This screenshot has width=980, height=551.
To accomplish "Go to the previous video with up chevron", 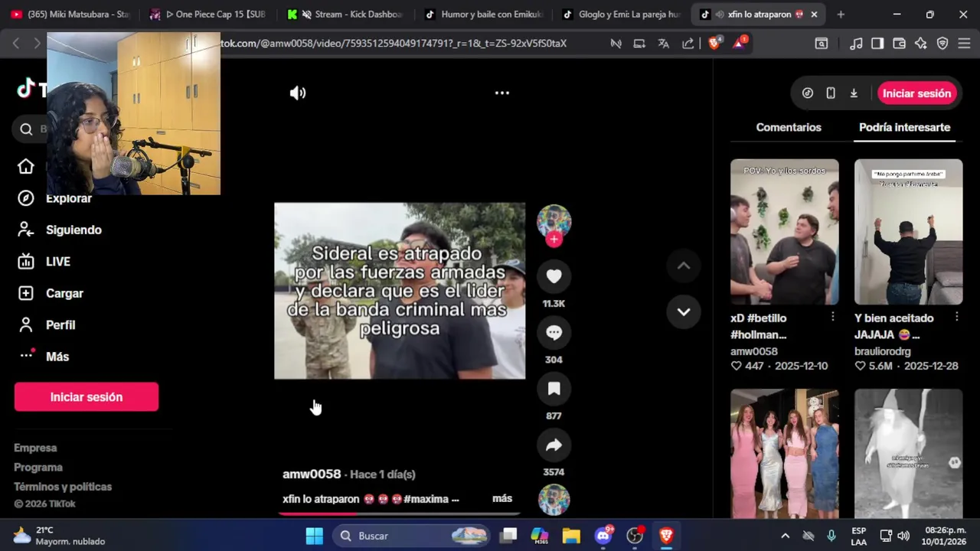I will pyautogui.click(x=684, y=266).
